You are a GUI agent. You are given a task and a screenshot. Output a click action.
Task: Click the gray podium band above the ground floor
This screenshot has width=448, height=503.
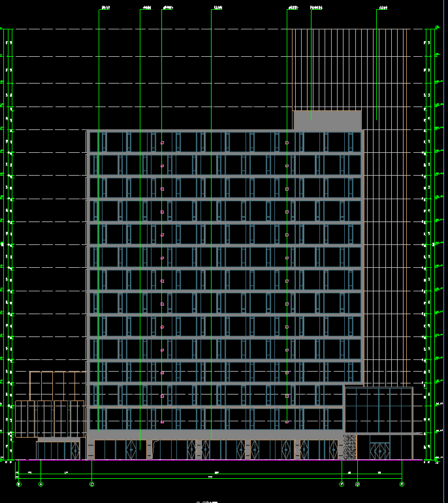216,434
